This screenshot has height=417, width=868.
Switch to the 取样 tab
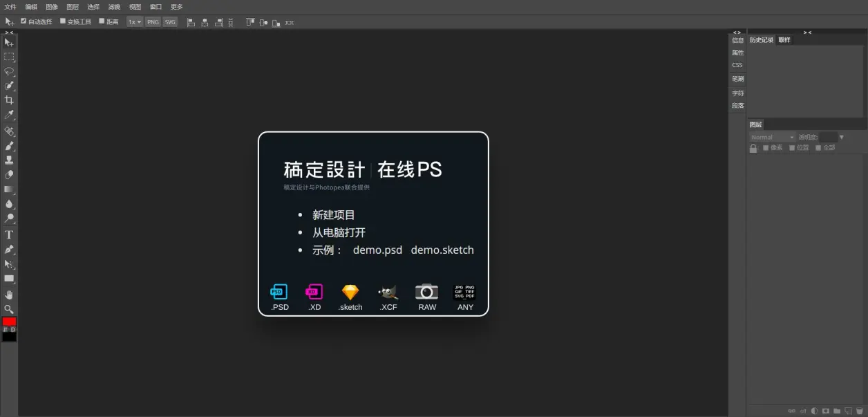coord(784,40)
